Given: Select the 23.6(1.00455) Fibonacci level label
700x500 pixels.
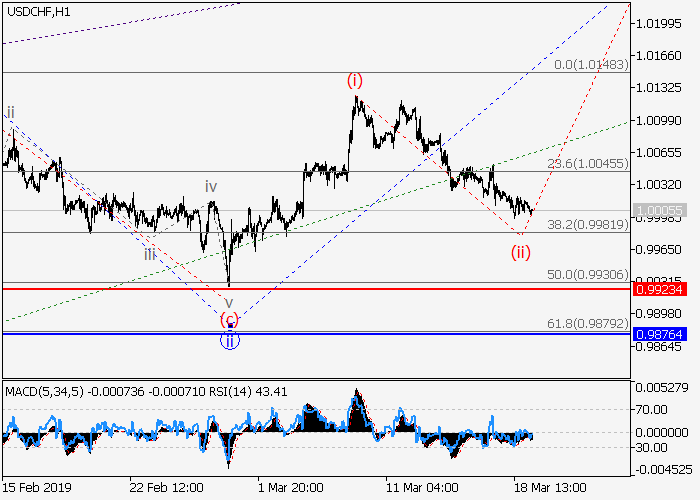Looking at the screenshot, I should pos(587,163).
